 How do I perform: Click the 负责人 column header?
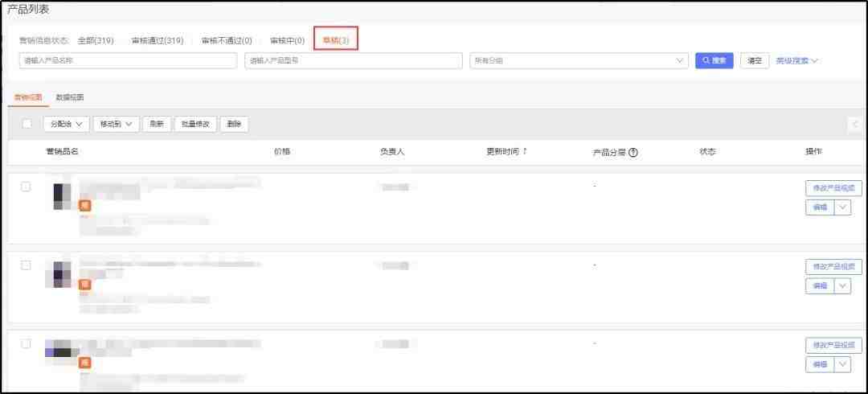click(x=392, y=151)
